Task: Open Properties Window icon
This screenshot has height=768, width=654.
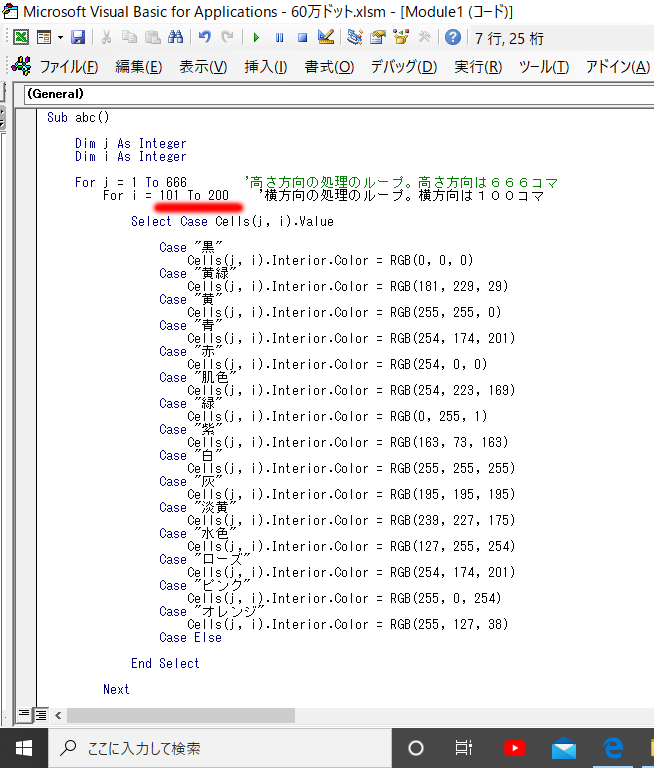Action: pos(378,37)
